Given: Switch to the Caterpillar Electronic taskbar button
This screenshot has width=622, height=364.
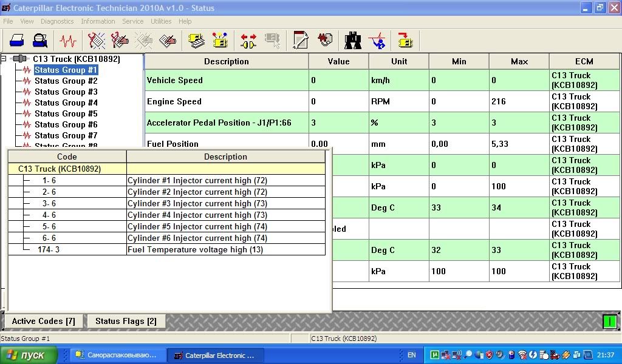Looking at the screenshot, I should (x=214, y=356).
